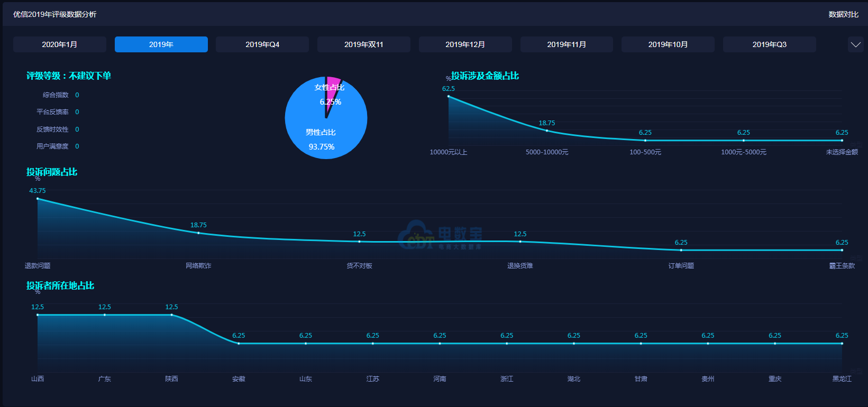The image size is (868, 407).
Task: Click the 12.5 point for 山西
Action: 38,314
